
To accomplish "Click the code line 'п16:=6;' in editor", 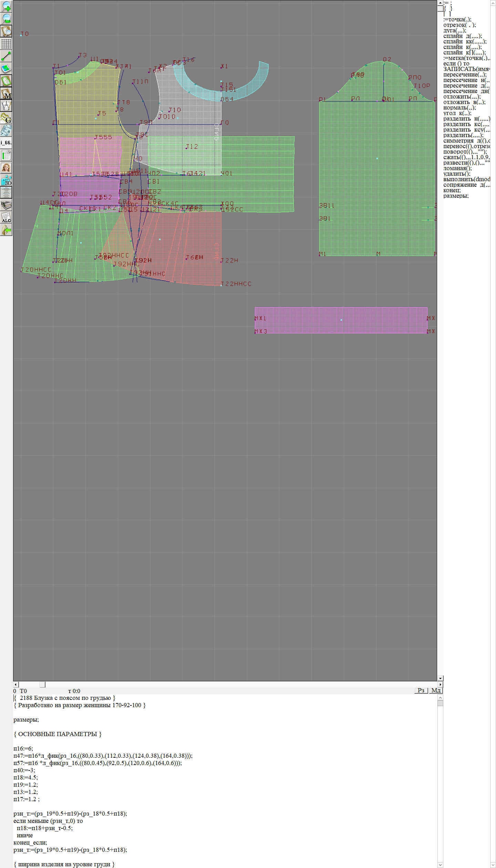I will 23,748.
